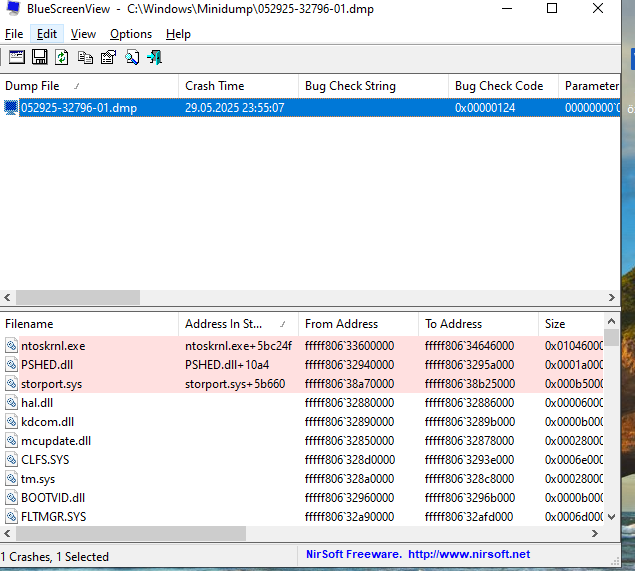635x571 pixels.
Task: Sort by the Filename column header
Action: click(x=89, y=324)
